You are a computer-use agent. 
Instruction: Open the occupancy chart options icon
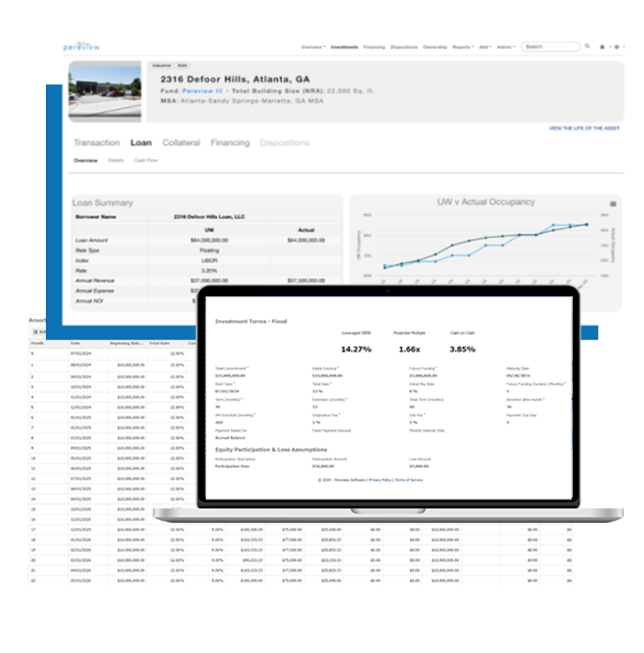coord(613,203)
